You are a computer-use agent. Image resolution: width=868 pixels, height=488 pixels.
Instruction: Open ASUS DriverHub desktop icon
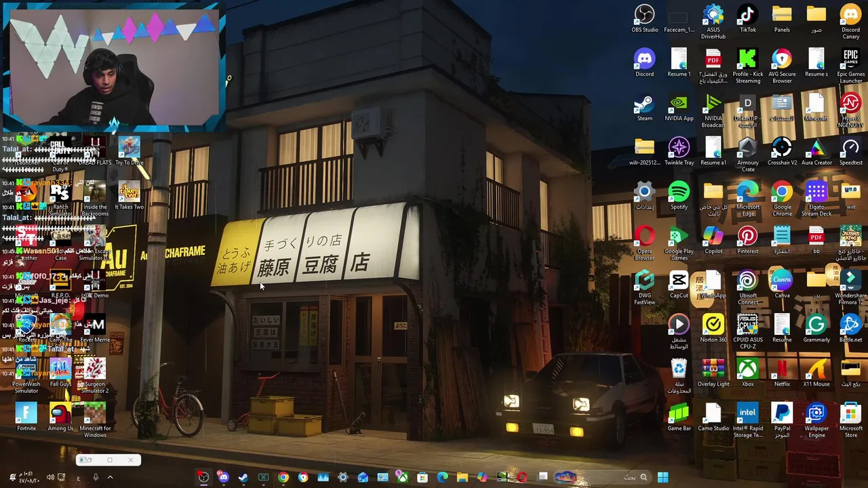(x=713, y=22)
